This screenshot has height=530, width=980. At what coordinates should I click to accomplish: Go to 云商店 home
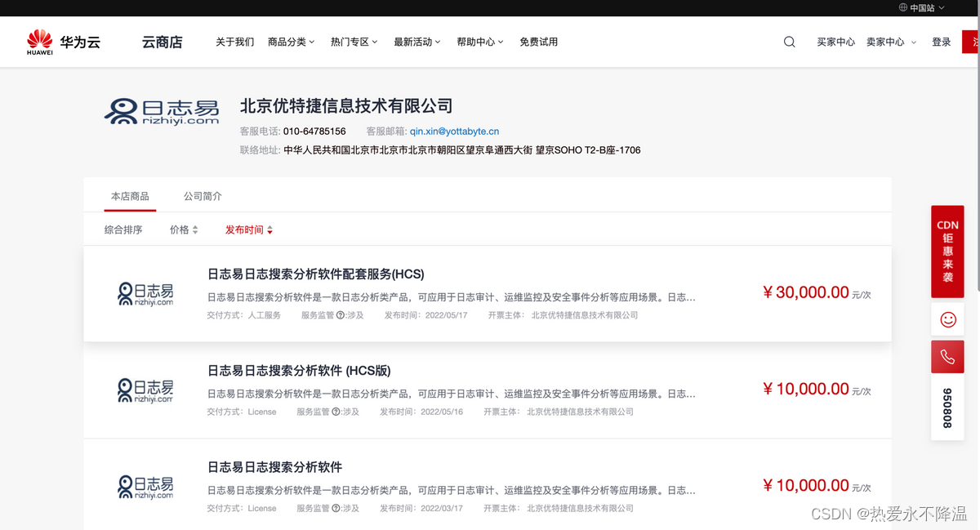pos(162,42)
